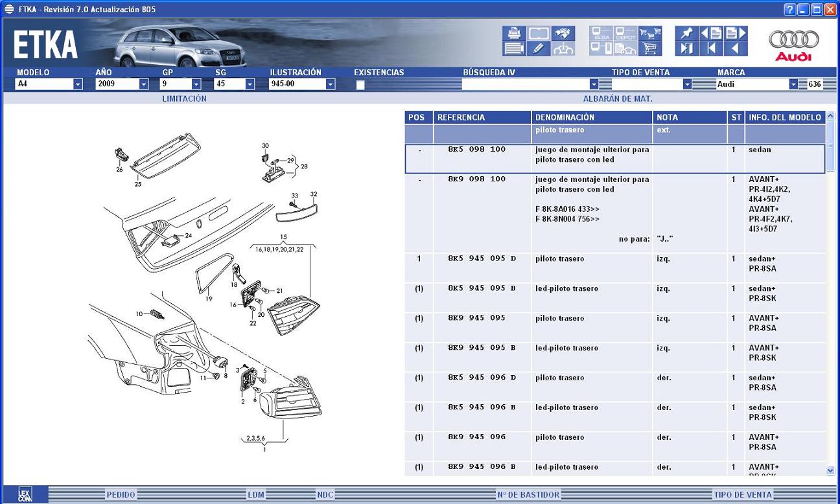Click the PEDIDO button in bottom bar
Viewport: 840px width, 504px height.
point(121,495)
